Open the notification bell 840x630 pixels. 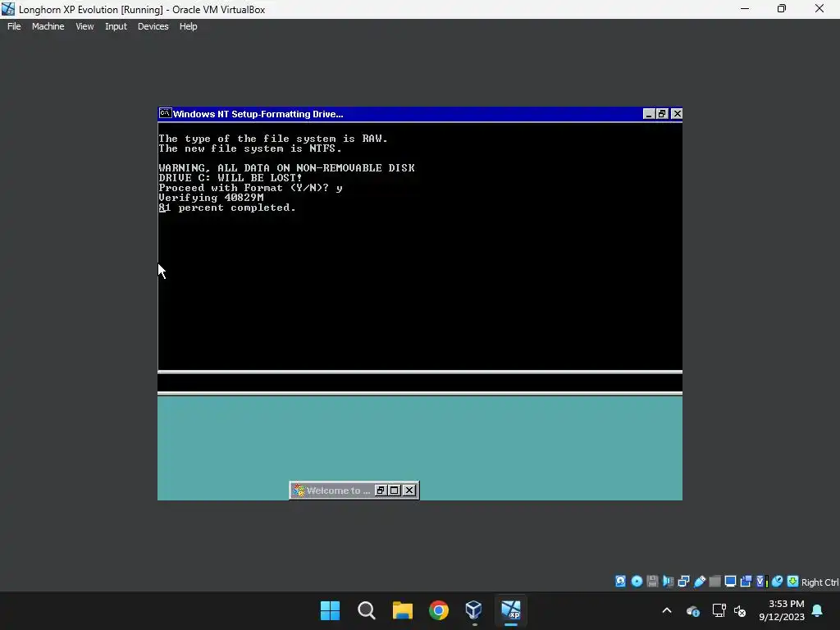click(818, 610)
